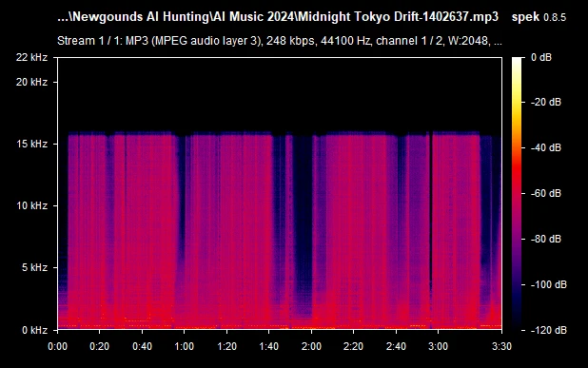
Task: Click the black empty band above 16 kHz
Action: [x=280, y=94]
